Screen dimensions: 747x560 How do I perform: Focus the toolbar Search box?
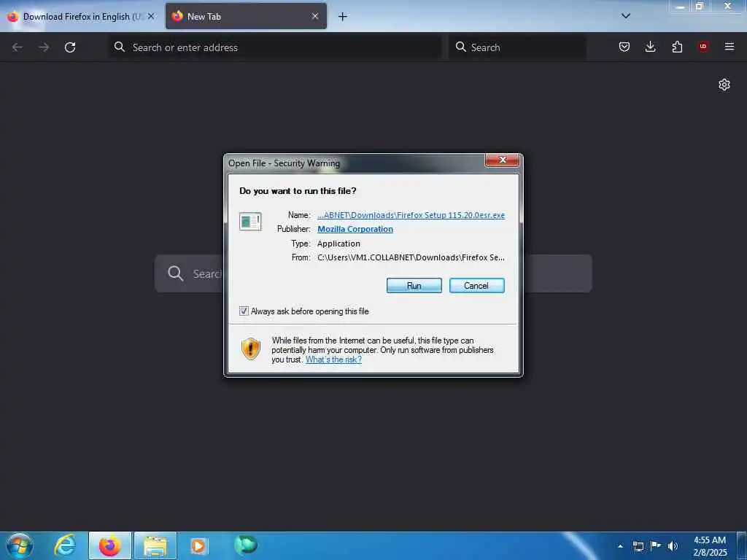pyautogui.click(x=517, y=47)
